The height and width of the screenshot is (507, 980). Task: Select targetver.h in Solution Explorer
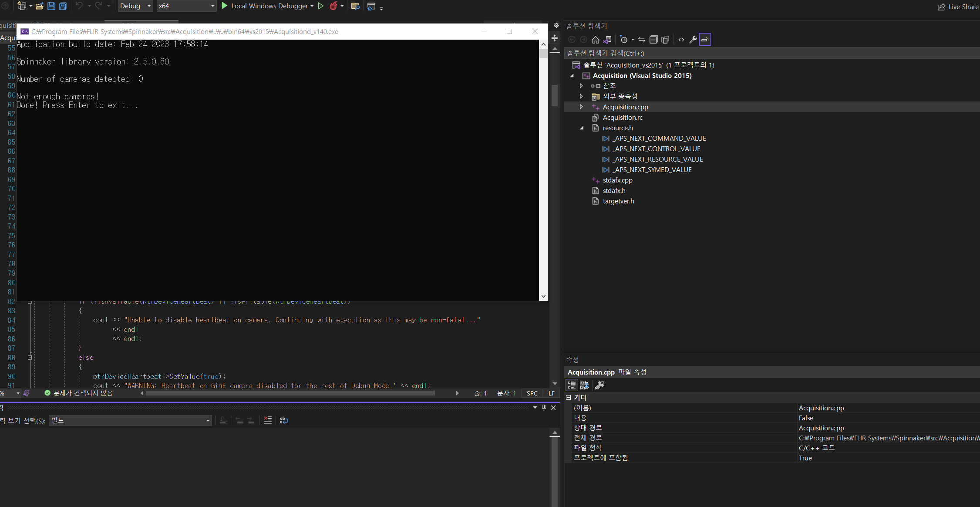click(618, 201)
